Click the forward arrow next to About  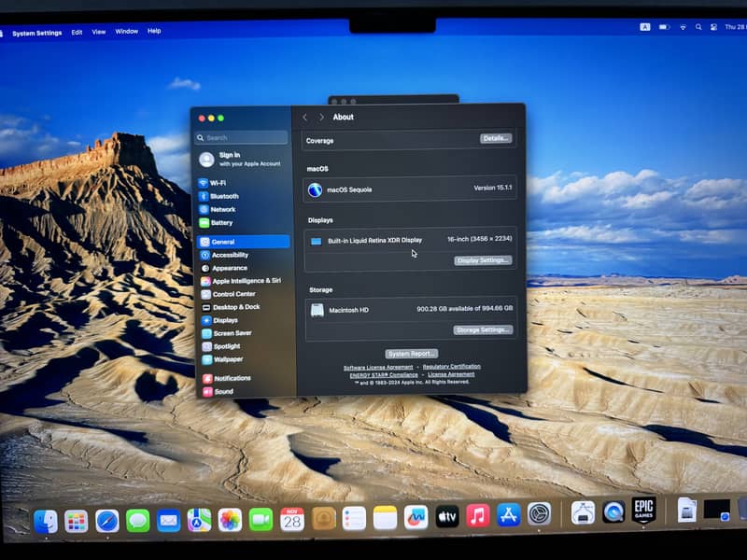[x=321, y=118]
